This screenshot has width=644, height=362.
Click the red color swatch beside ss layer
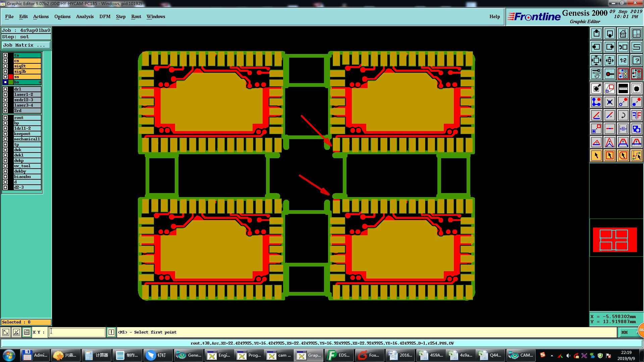coord(11,77)
